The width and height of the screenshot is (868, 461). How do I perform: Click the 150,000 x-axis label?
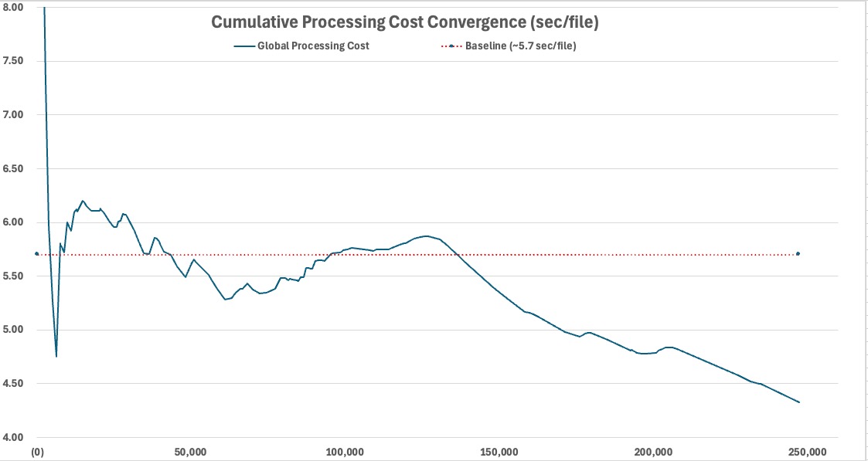click(x=500, y=452)
